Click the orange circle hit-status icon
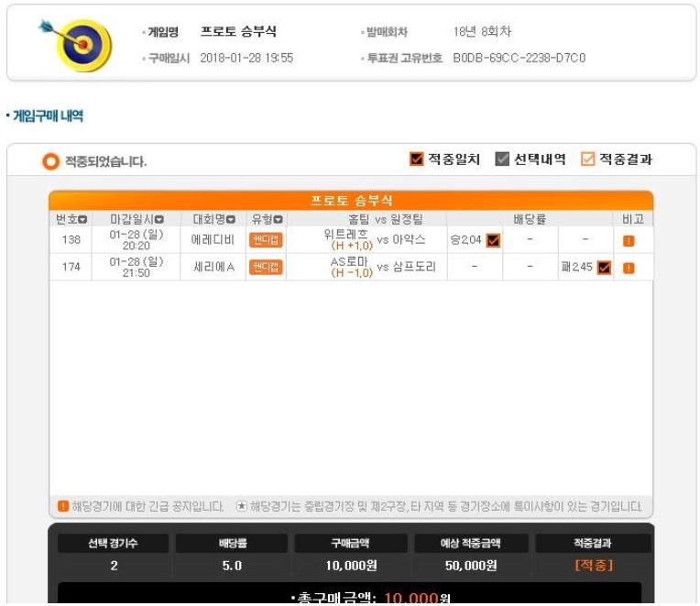The width and height of the screenshot is (700, 606). click(50, 161)
